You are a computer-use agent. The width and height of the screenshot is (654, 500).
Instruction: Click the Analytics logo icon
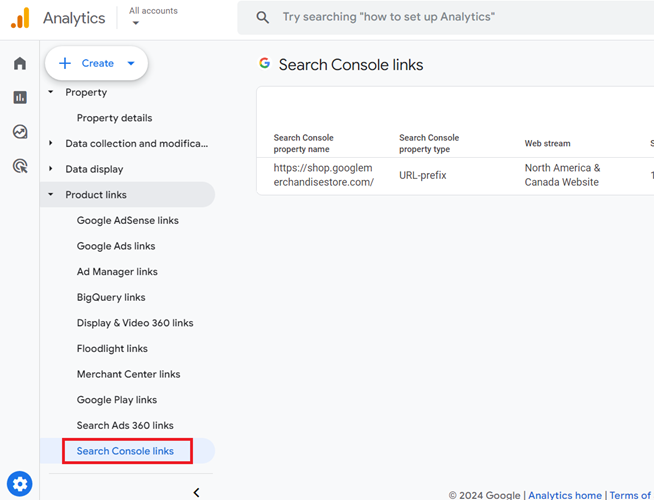(x=20, y=18)
